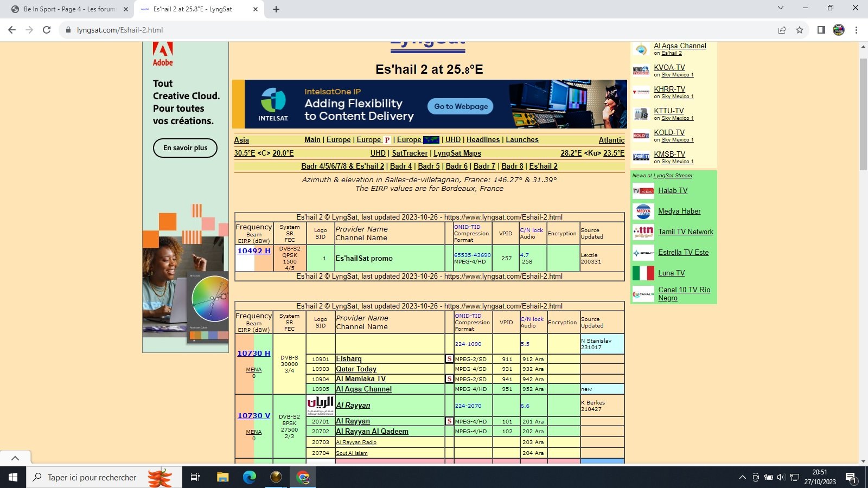This screenshot has width=868, height=488.
Task: Expand the tab search dropdown chevron
Action: click(x=780, y=8)
